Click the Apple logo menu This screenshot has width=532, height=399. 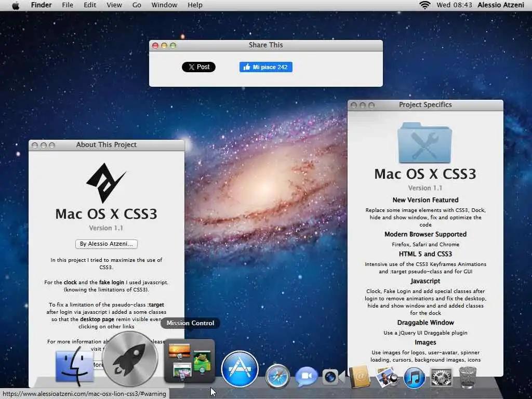click(16, 5)
